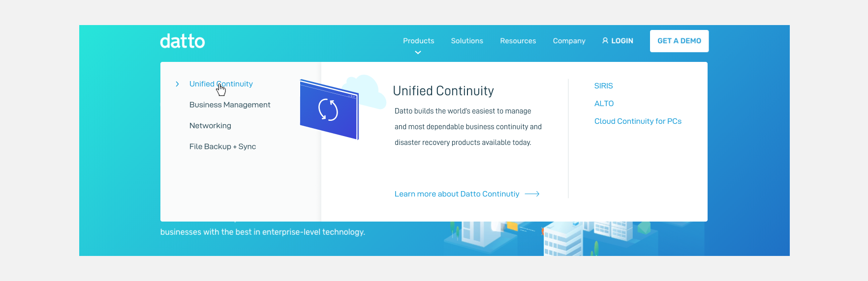Click the GET A DEMO button

tap(679, 41)
